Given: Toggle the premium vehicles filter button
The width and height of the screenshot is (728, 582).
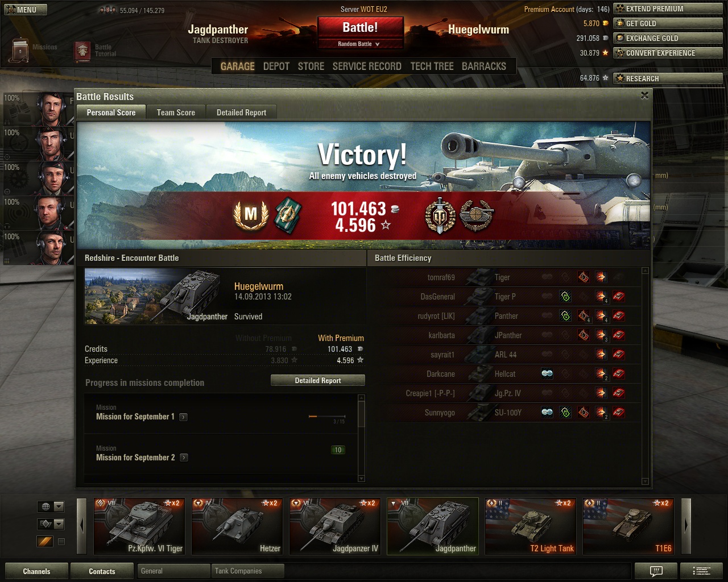Looking at the screenshot, I should point(45,542).
